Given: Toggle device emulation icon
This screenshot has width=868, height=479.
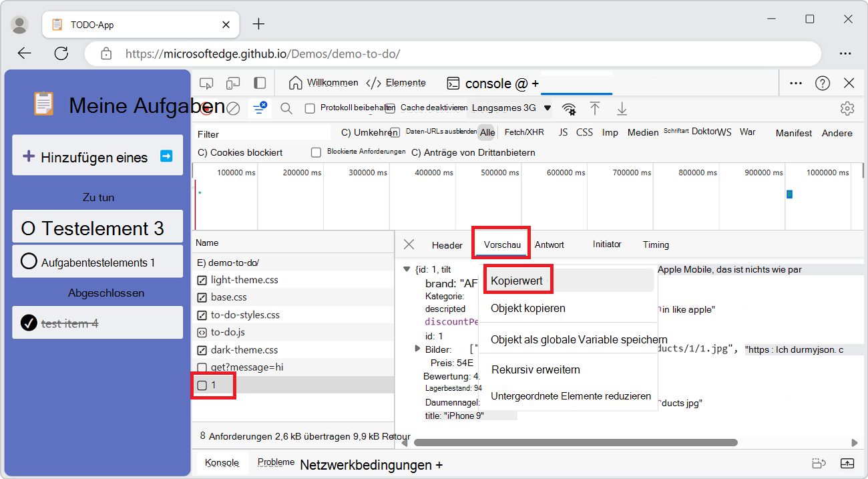Looking at the screenshot, I should click(x=233, y=84).
